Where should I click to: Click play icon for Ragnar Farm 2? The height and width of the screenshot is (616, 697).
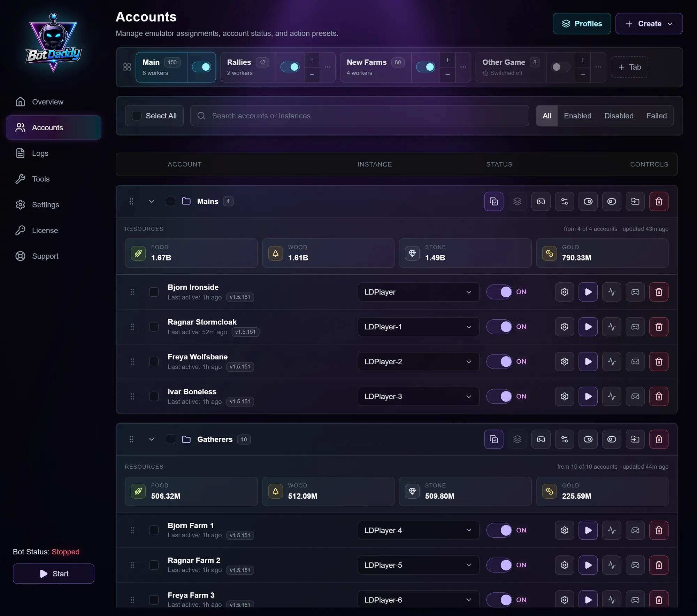click(588, 565)
